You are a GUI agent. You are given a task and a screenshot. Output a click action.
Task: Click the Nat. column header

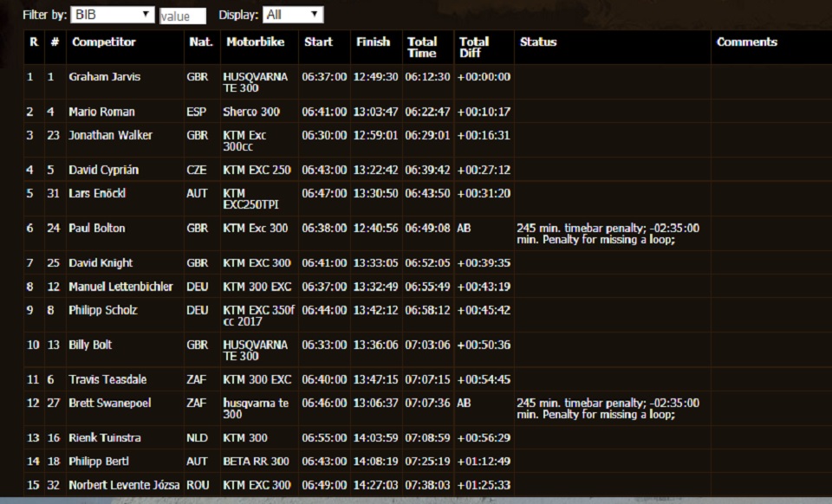(x=198, y=42)
